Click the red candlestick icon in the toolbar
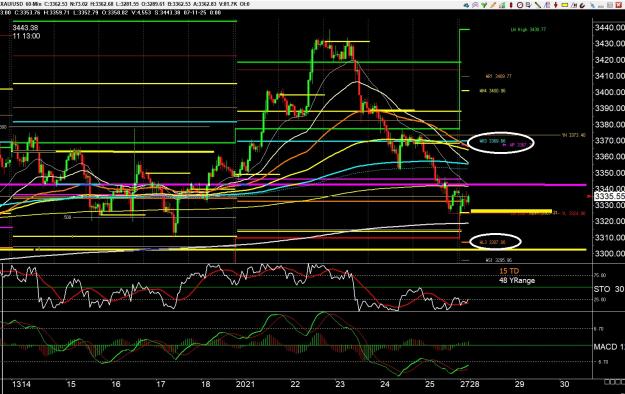This screenshot has width=625, height=394. coord(511,5)
